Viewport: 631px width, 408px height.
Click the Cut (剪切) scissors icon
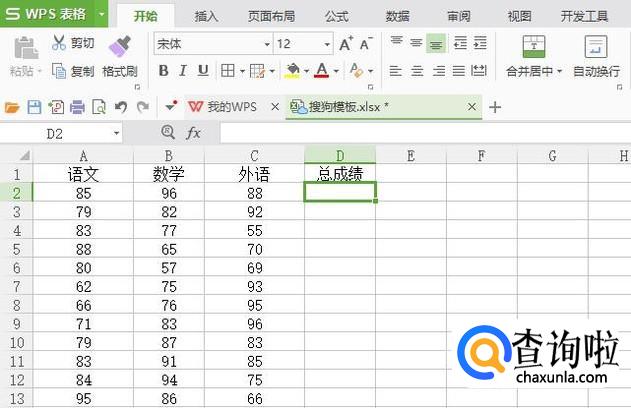point(59,44)
